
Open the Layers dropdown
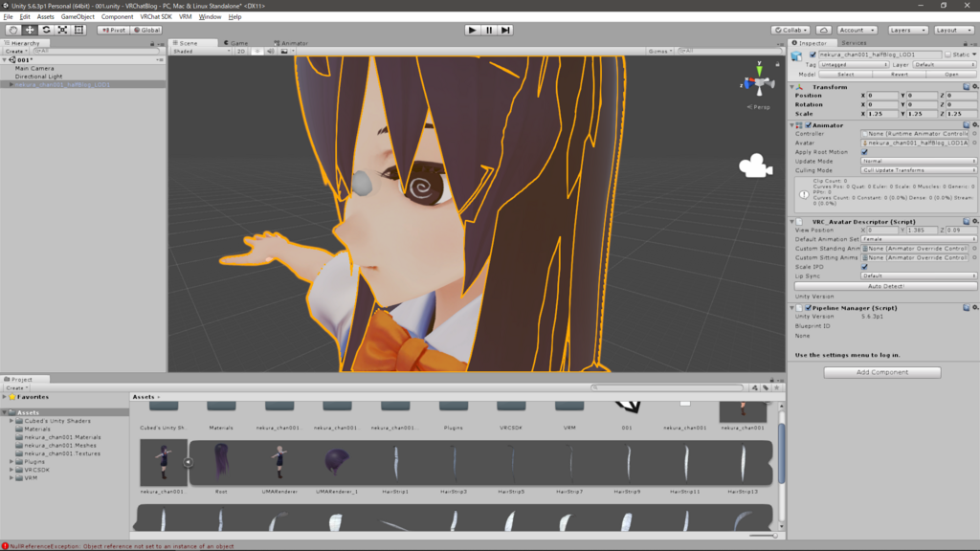tap(907, 30)
